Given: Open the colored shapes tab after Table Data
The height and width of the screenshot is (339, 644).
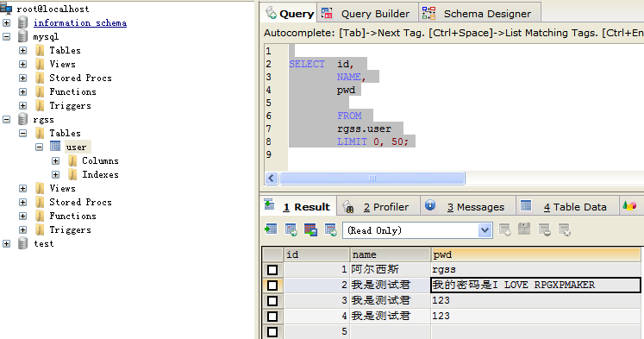Looking at the screenshot, I should click(629, 205).
